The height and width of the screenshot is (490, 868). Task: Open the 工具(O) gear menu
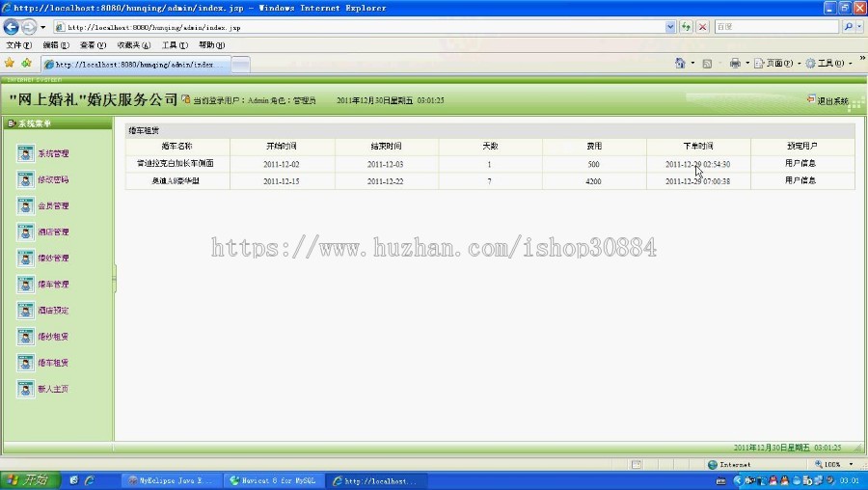click(x=828, y=63)
